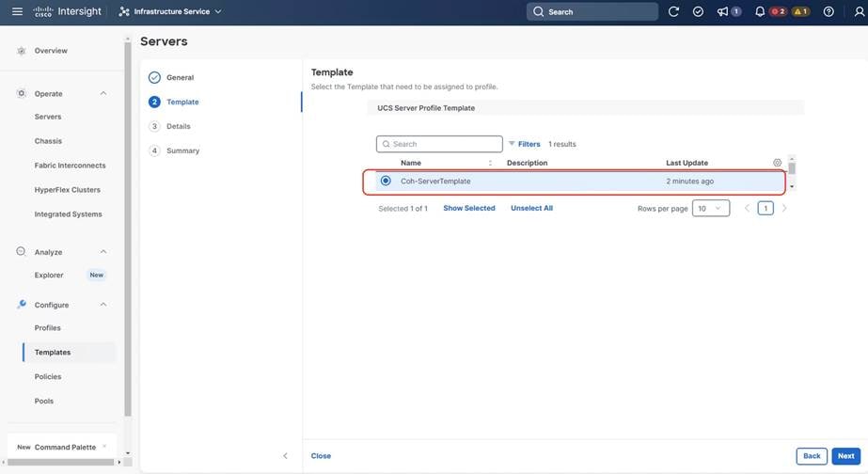The height and width of the screenshot is (474, 868).
Task: Click the Overview icon in sidebar
Action: pyautogui.click(x=21, y=51)
